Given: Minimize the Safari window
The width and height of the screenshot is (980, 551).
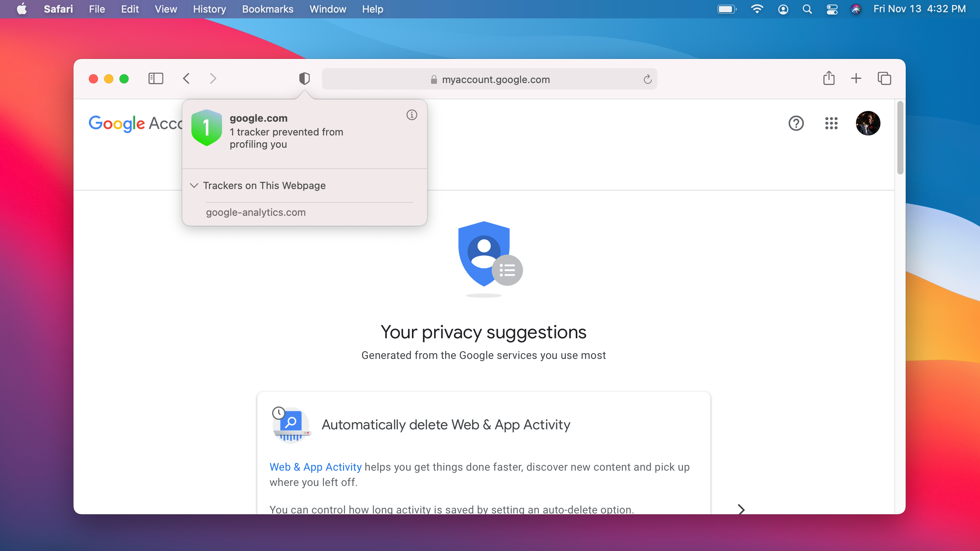Looking at the screenshot, I should tap(109, 79).
